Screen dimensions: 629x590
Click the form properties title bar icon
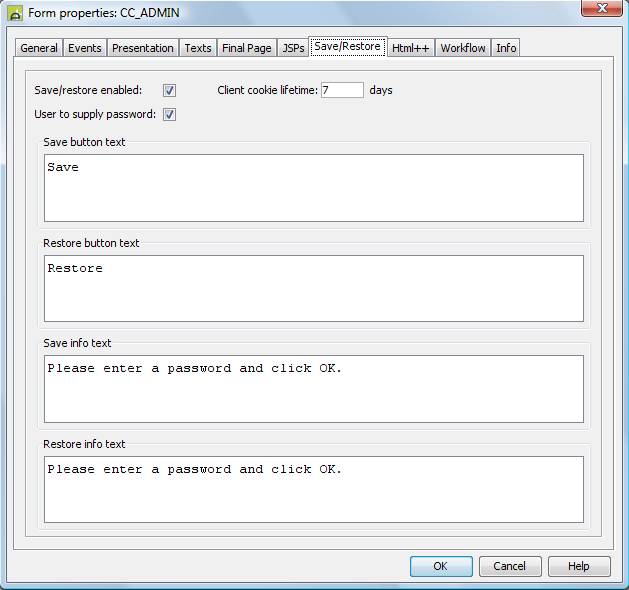(x=15, y=13)
